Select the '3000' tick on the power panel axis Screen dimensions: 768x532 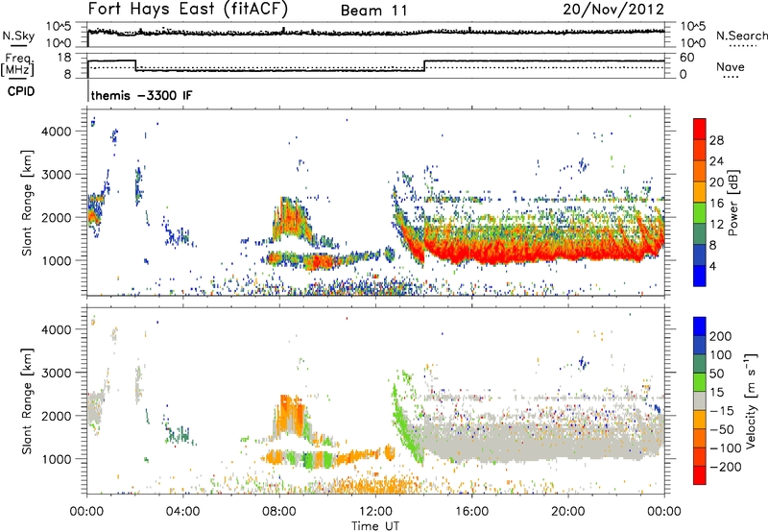point(56,175)
